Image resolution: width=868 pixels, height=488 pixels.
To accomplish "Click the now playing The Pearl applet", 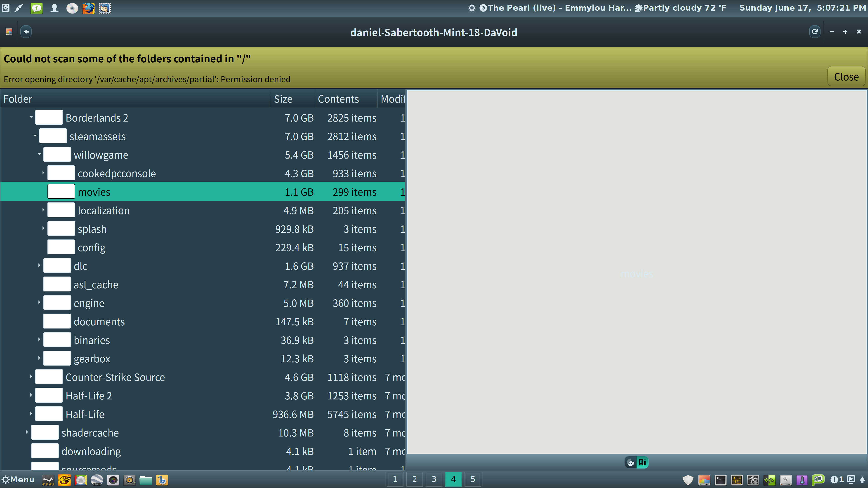I will (x=555, y=8).
